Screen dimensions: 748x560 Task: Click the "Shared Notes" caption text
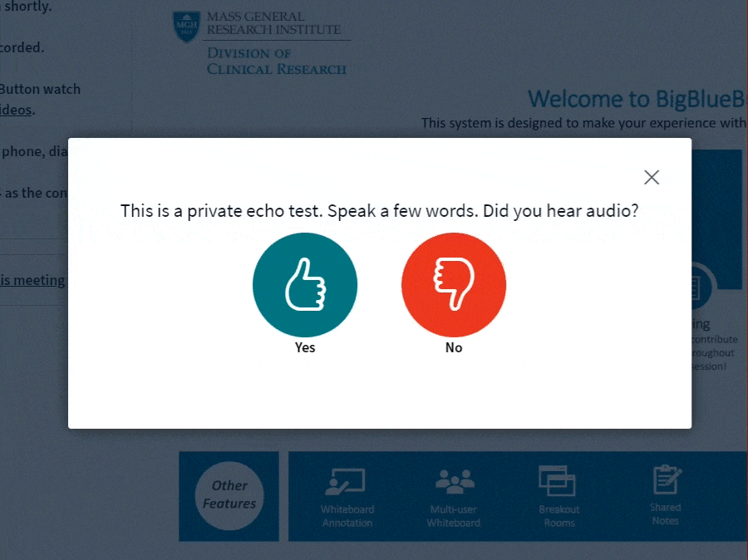click(x=665, y=513)
